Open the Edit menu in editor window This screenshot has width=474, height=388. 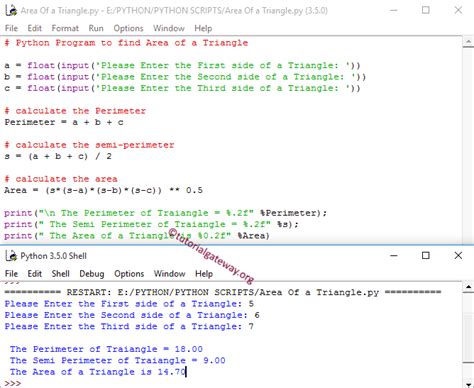34,28
